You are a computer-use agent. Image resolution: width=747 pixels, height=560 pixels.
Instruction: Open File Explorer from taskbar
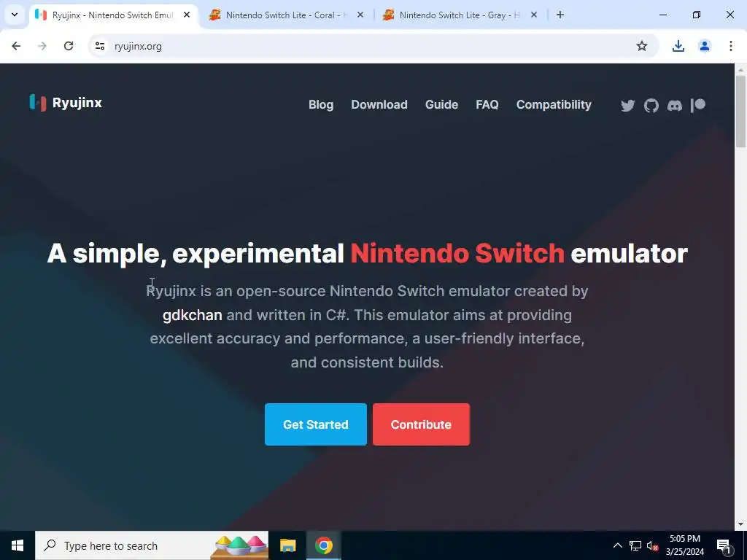click(x=287, y=545)
